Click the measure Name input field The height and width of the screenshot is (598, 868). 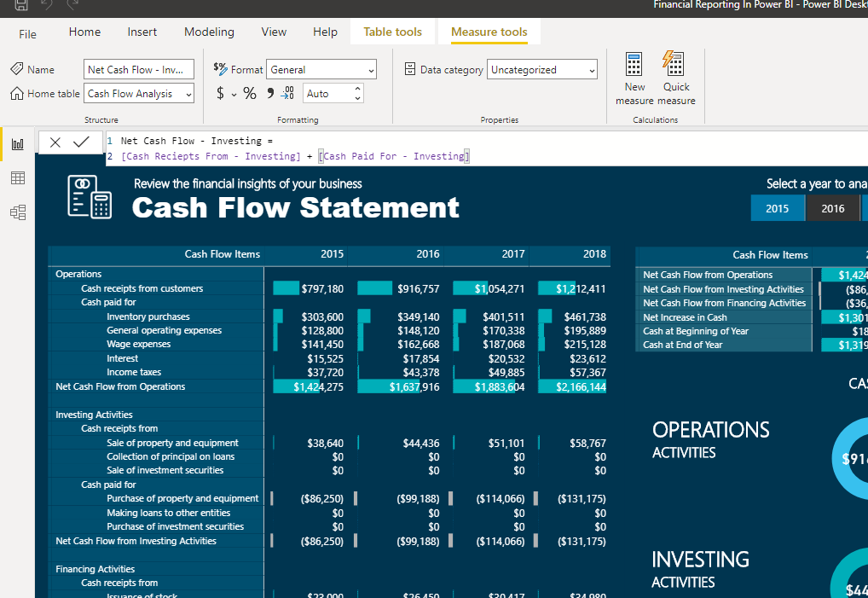(138, 70)
